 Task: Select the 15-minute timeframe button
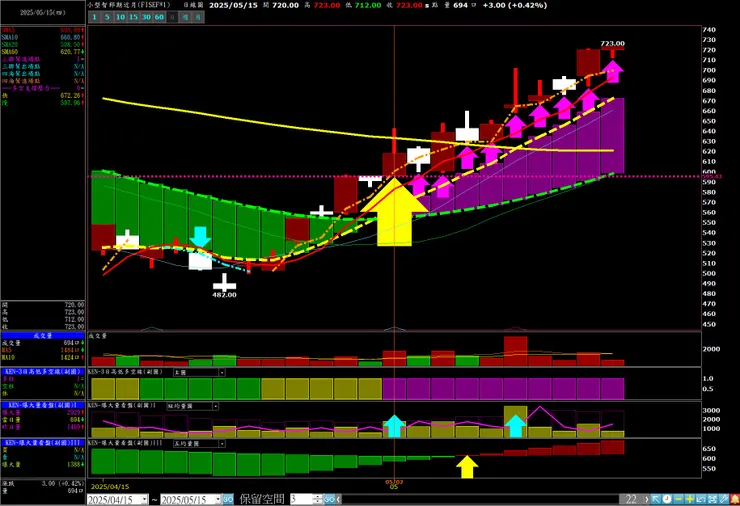pos(134,17)
